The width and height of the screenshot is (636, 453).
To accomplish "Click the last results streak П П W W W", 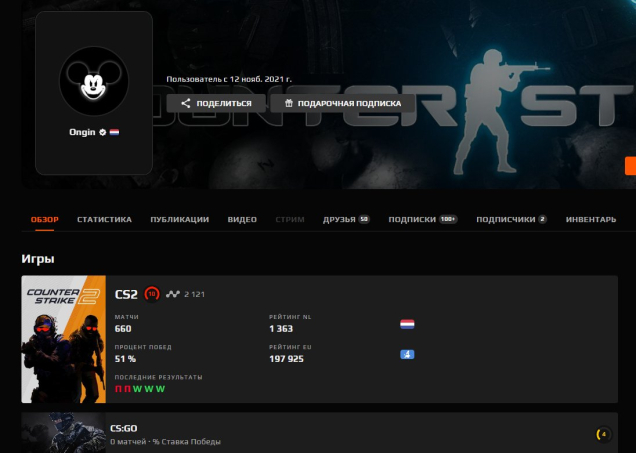I will 140,389.
